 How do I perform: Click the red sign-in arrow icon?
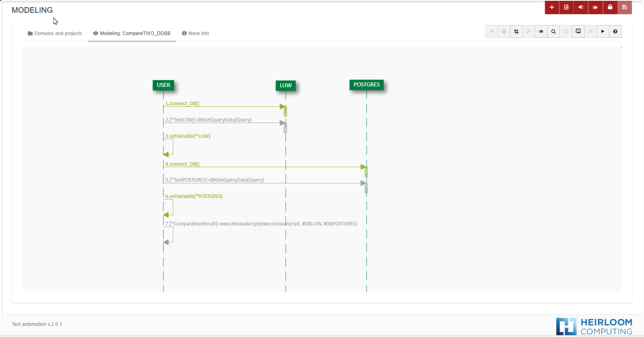(581, 7)
